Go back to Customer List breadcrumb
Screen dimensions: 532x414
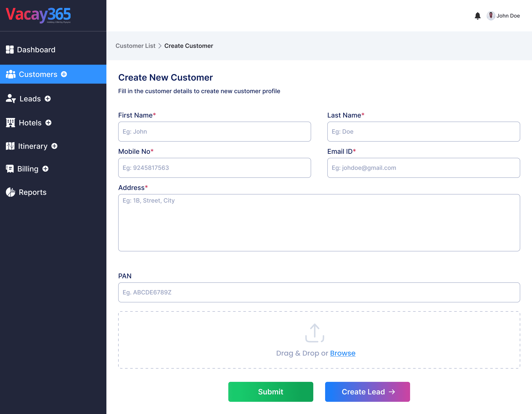tap(135, 46)
